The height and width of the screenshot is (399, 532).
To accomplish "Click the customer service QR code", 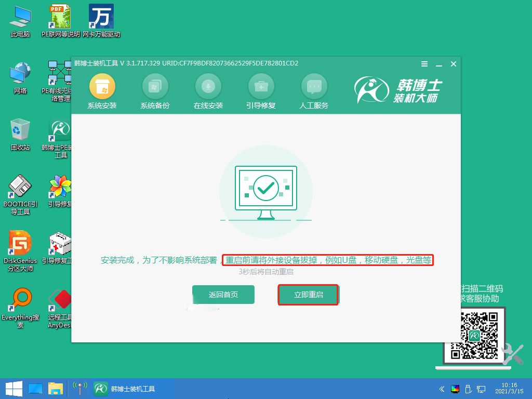I will coord(476,335).
